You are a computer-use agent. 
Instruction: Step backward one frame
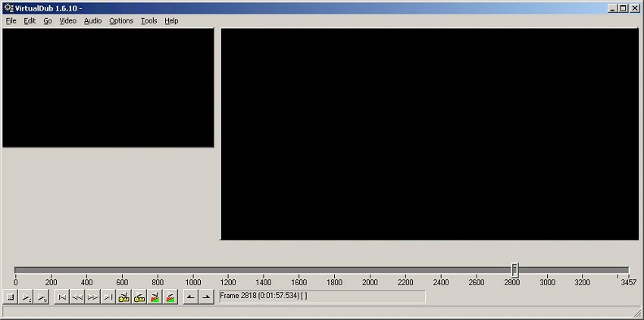pos(77,297)
